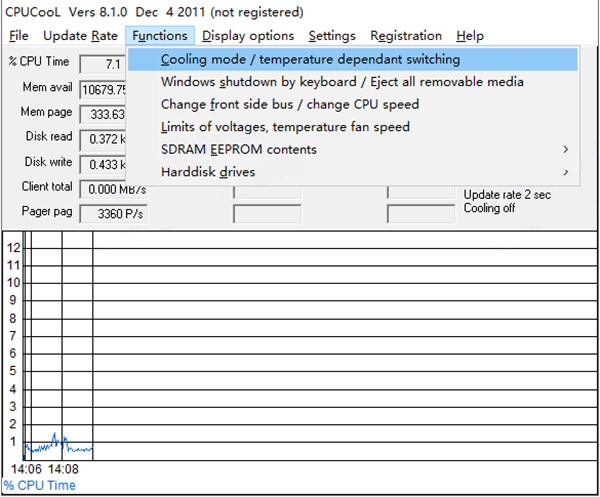
Task: Click the % CPU Time value field
Action: 103,64
